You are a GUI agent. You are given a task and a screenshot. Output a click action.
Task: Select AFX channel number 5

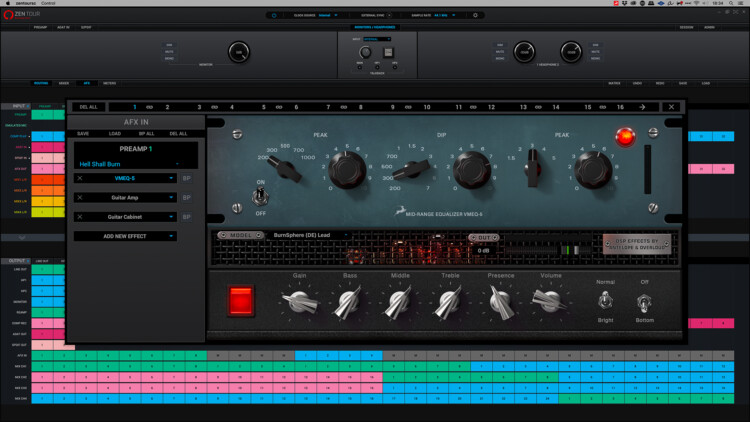click(x=264, y=107)
